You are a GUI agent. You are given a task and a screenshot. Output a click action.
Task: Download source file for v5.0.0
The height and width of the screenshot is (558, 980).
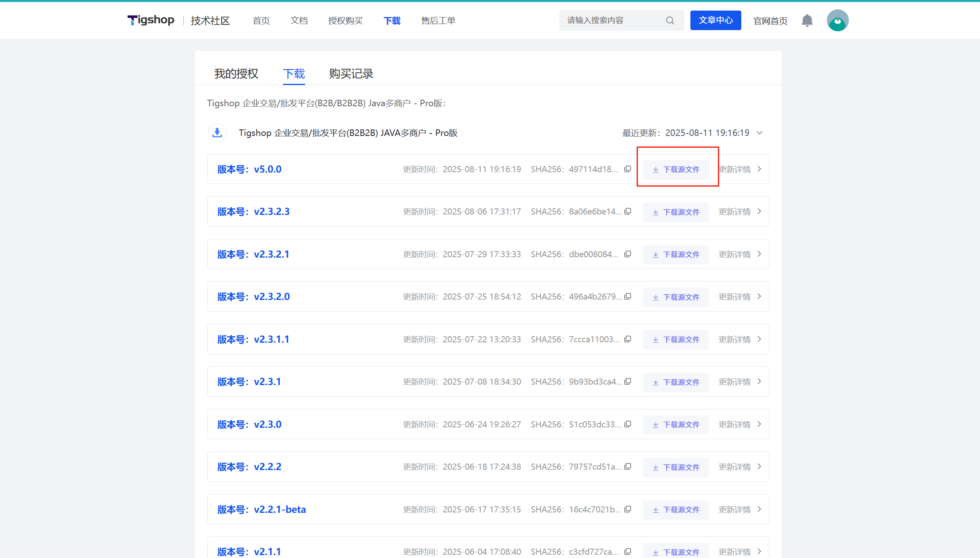[x=675, y=169]
